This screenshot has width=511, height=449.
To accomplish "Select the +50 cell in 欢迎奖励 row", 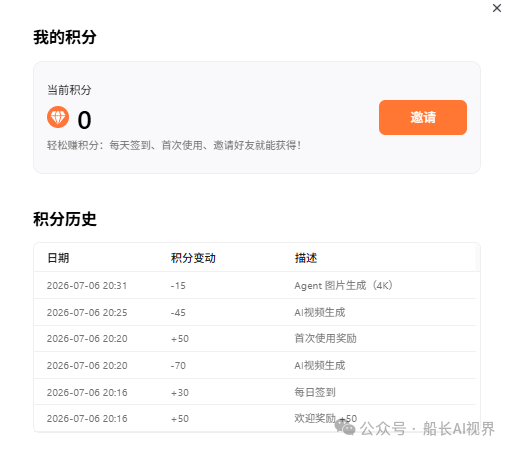I will (x=180, y=419).
